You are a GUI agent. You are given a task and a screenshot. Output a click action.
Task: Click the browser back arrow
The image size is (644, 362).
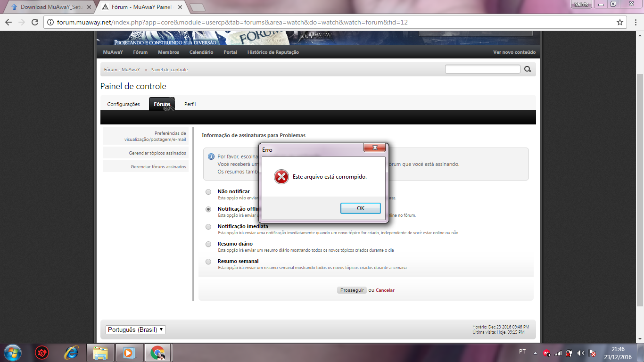tap(8, 22)
